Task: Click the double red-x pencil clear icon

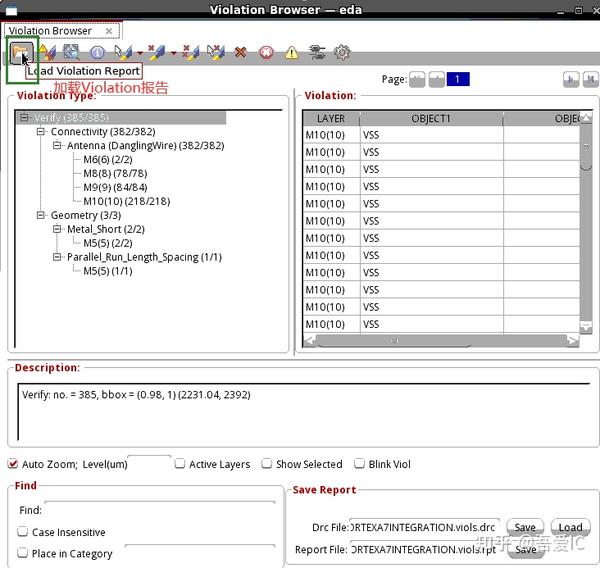Action: tap(191, 52)
